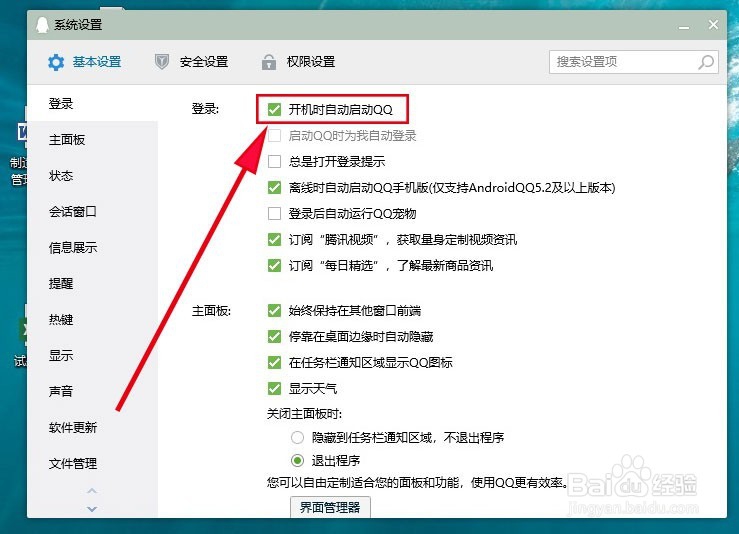
Task: Close the 系统设置 window
Action: 714,25
